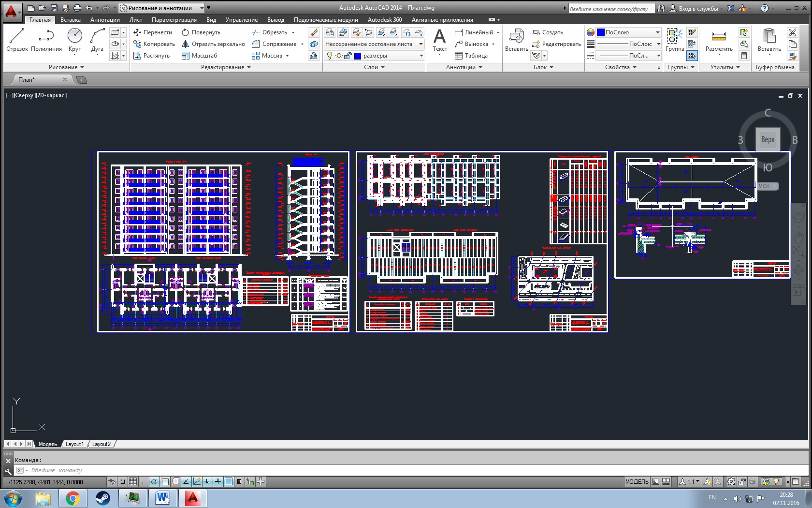Open the Вид ribbon tab
The width and height of the screenshot is (812, 508).
coord(211,20)
